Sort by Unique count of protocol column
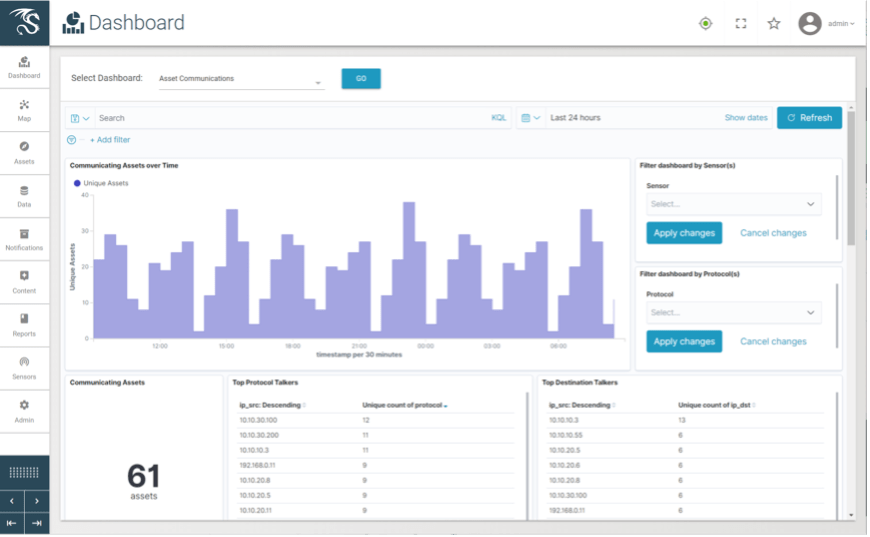Viewport: 870px width, 537px height. pos(404,405)
